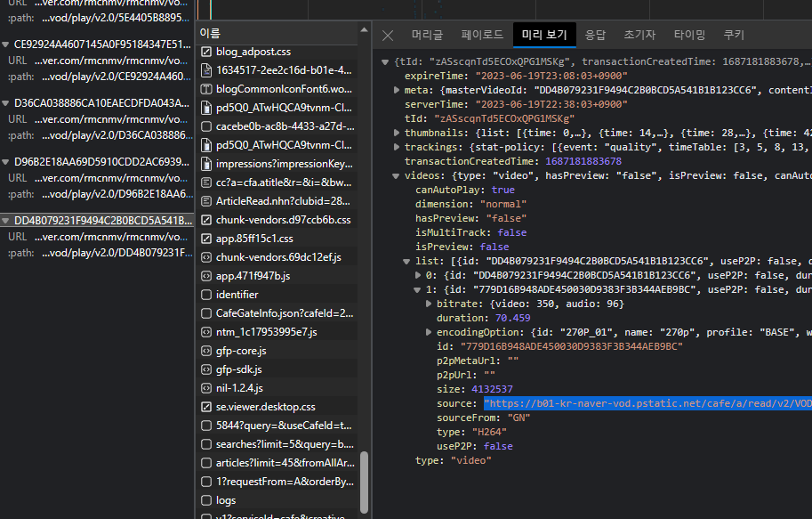Image resolution: width=812 pixels, height=519 pixels.
Task: Click the icon for CafeGateInfo.json?cafeId=2...
Action: coord(206,313)
